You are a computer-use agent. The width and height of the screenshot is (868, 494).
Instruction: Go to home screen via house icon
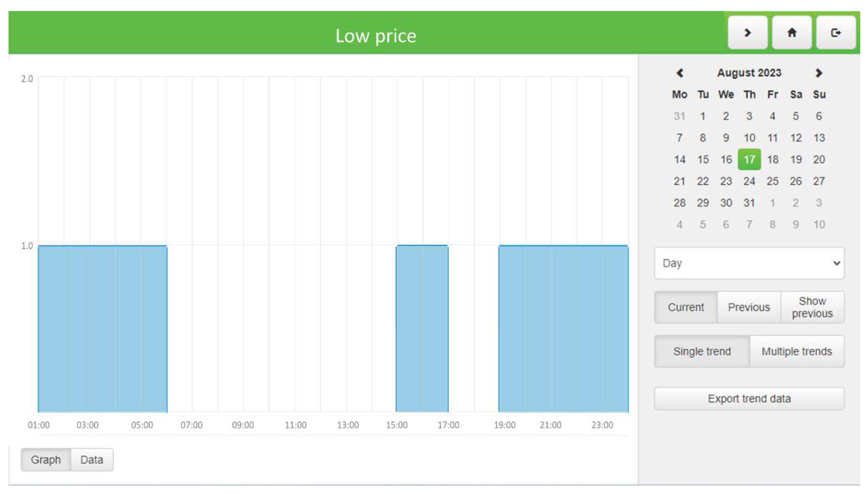[791, 33]
